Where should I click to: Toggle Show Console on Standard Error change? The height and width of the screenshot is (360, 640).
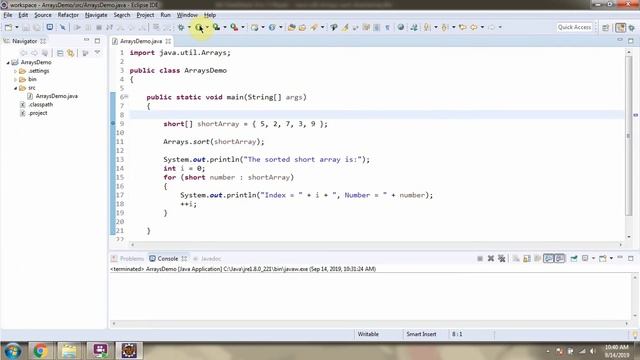pos(560,258)
